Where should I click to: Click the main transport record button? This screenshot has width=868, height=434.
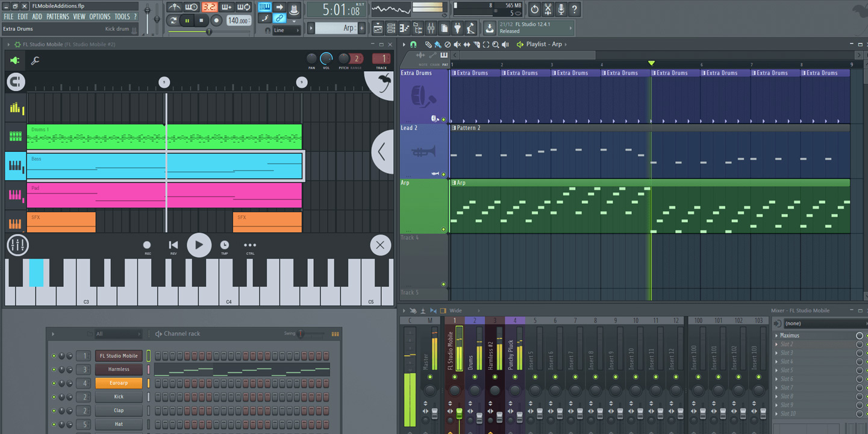point(216,20)
